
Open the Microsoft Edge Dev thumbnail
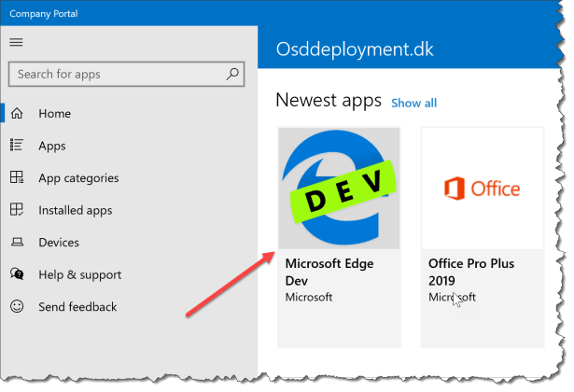point(340,189)
